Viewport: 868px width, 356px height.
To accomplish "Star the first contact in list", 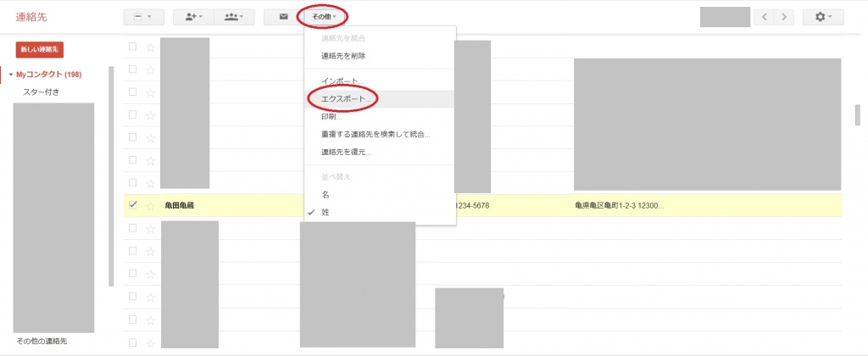I will pos(150,47).
